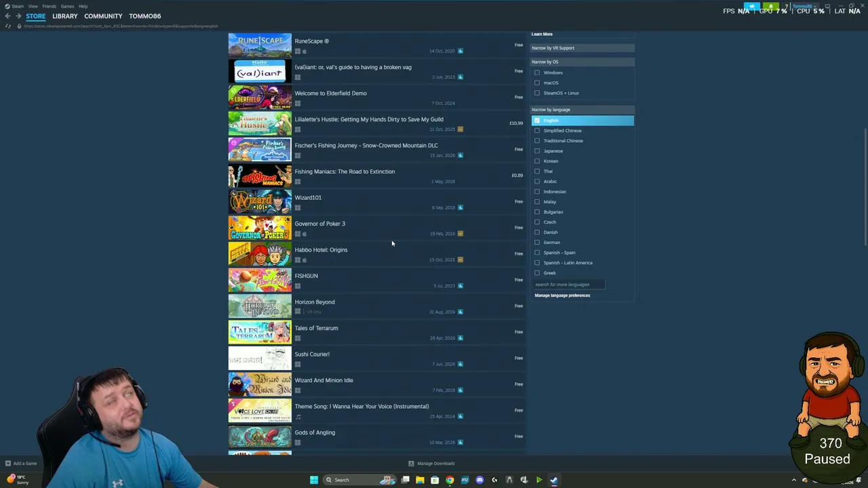Reload the store page with the refresh icon
Viewport: 868px width, 488px height.
[x=8, y=26]
